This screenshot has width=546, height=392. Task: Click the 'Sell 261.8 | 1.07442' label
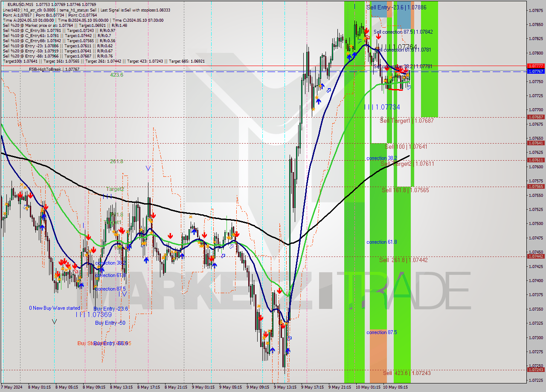click(404, 260)
